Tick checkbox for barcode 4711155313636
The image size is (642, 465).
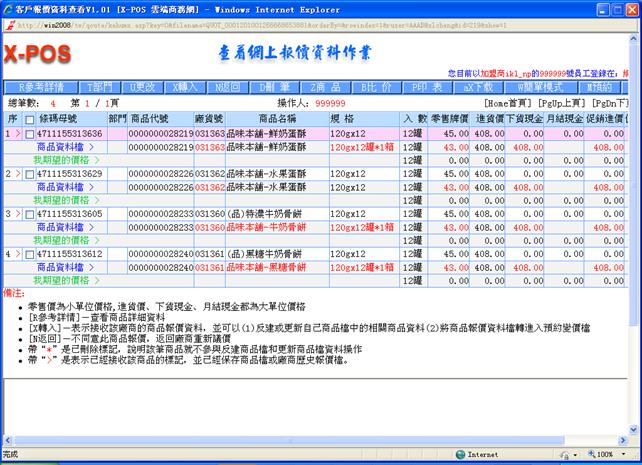pos(30,133)
